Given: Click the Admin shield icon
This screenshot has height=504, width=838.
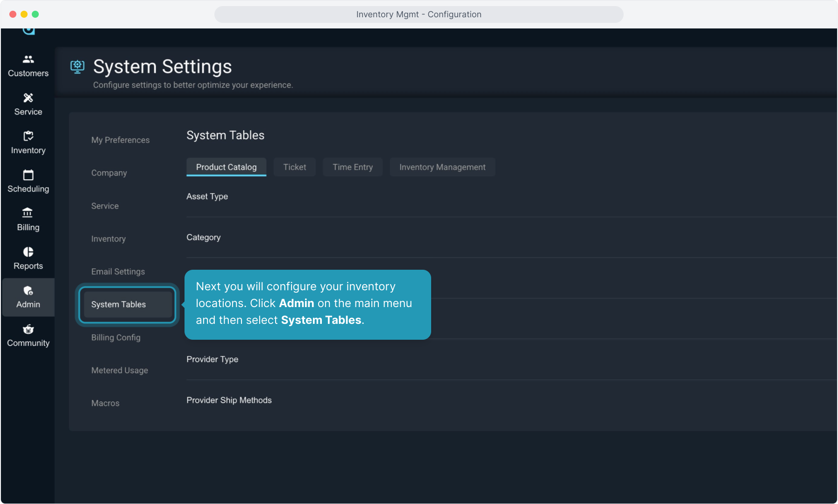Looking at the screenshot, I should coord(28,291).
